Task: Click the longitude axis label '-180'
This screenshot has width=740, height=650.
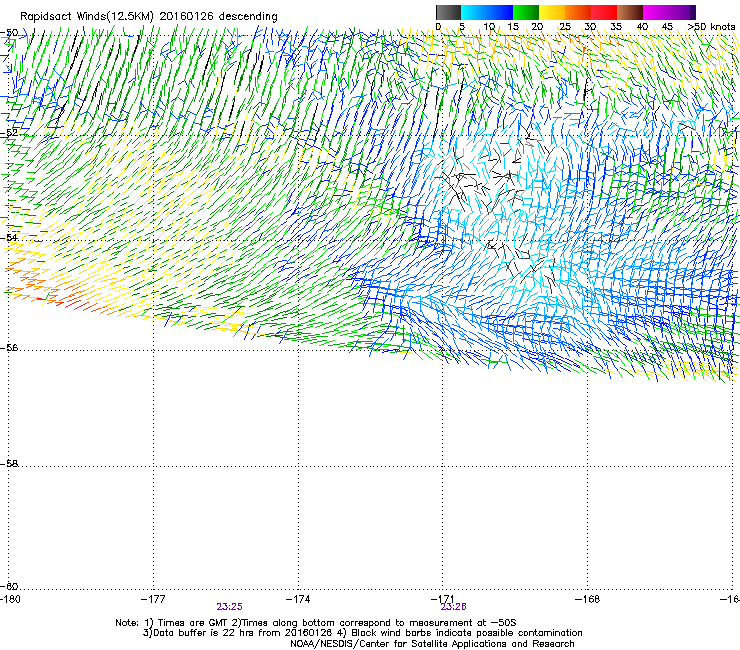Action: point(10,599)
